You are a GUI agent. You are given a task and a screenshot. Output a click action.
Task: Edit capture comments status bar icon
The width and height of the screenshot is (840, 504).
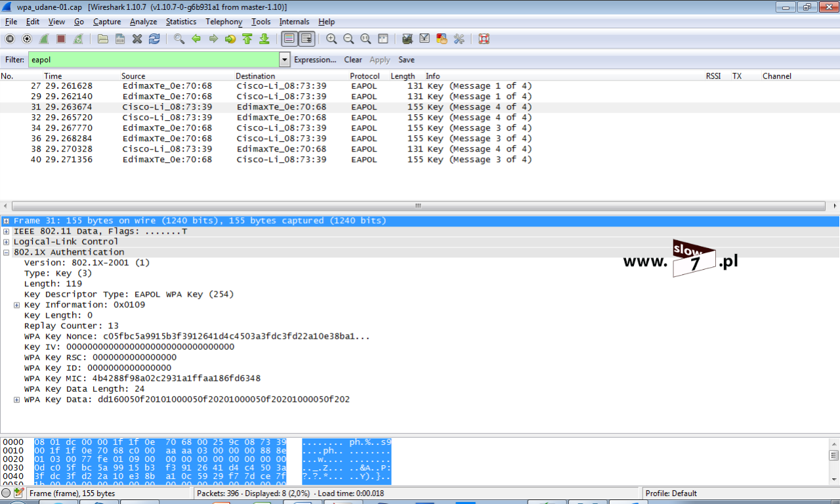tap(19, 493)
